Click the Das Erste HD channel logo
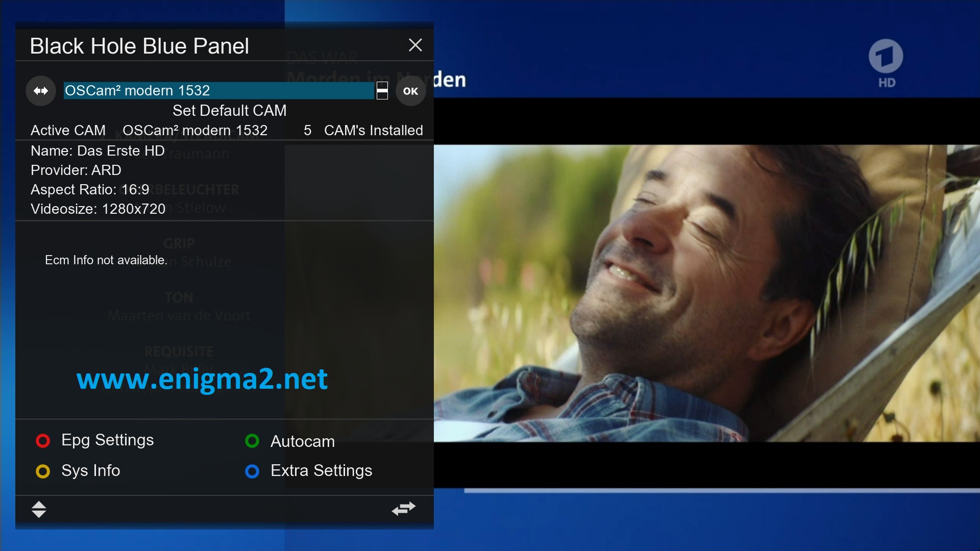The width and height of the screenshot is (980, 551). coord(886,63)
